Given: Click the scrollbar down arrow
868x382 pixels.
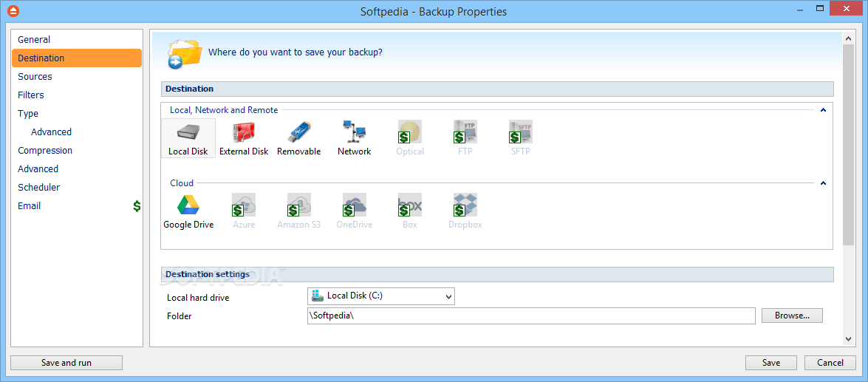Looking at the screenshot, I should 848,339.
